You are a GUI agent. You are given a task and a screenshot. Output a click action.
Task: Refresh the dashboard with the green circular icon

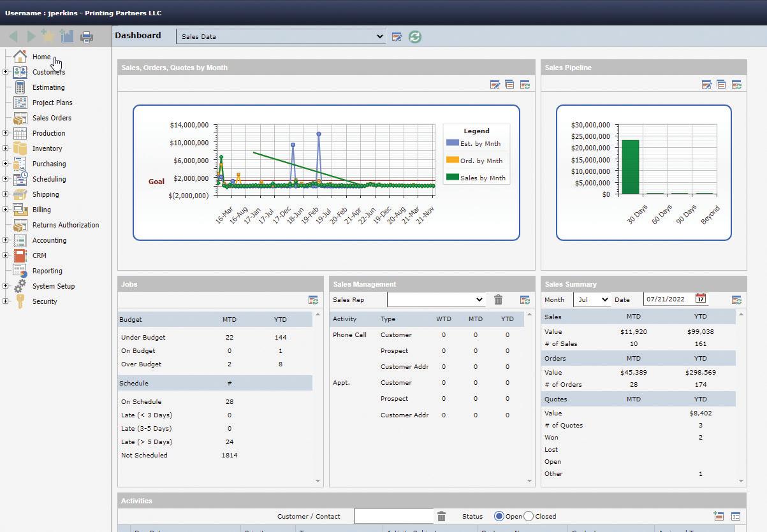click(x=415, y=37)
